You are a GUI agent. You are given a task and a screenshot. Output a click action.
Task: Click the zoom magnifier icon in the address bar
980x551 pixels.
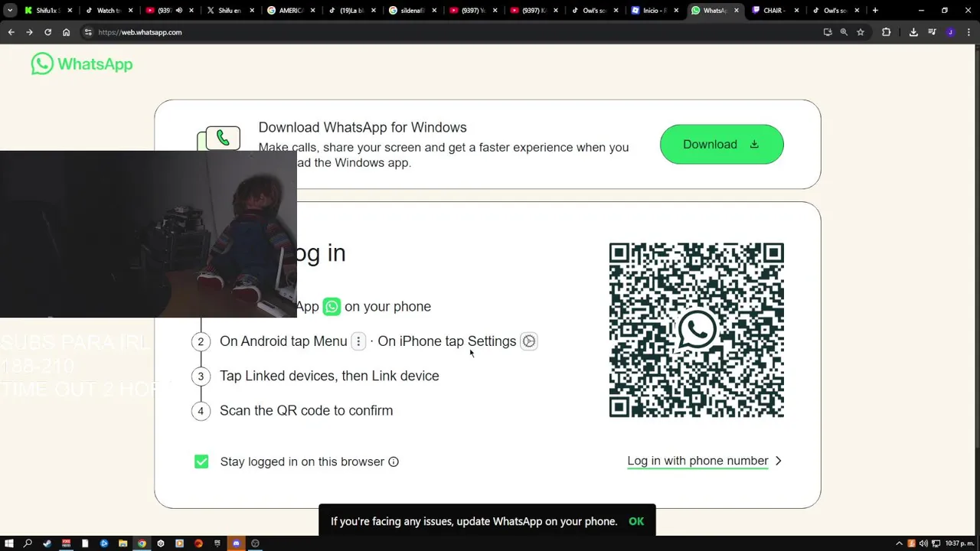pos(844,32)
